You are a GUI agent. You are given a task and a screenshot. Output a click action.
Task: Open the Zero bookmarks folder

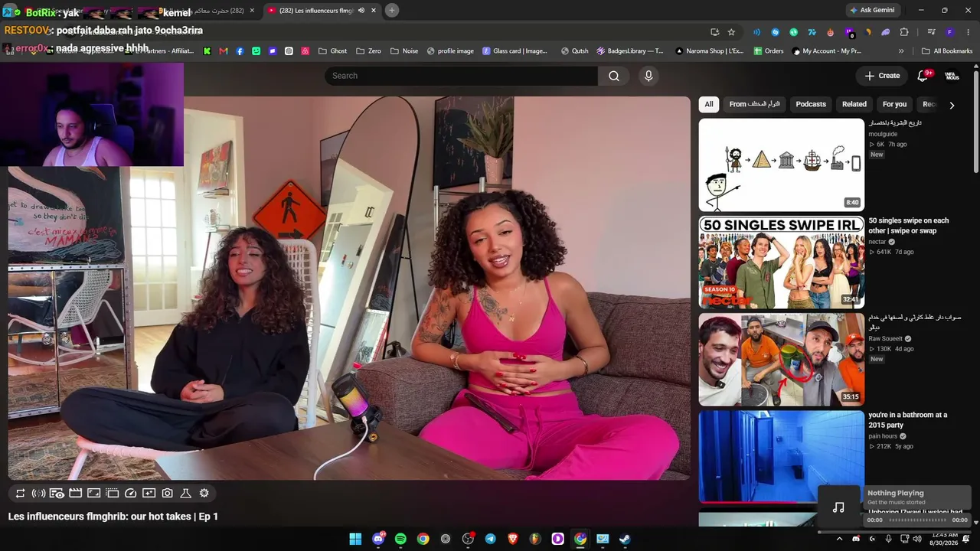click(369, 51)
